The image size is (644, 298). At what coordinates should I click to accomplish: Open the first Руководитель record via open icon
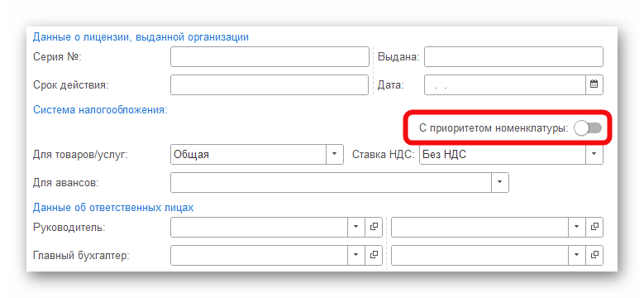(374, 227)
